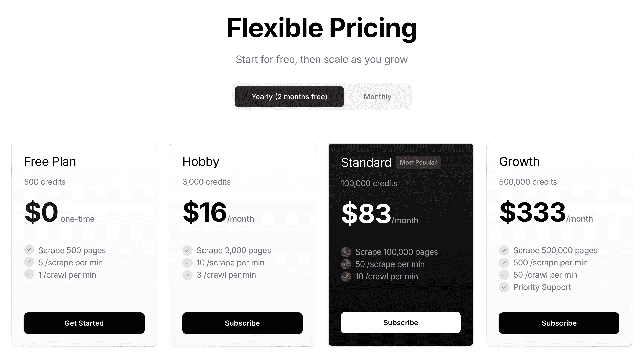Click checkmark icon next to 1 /crawl per min
This screenshot has height=354, width=644.
point(29,274)
